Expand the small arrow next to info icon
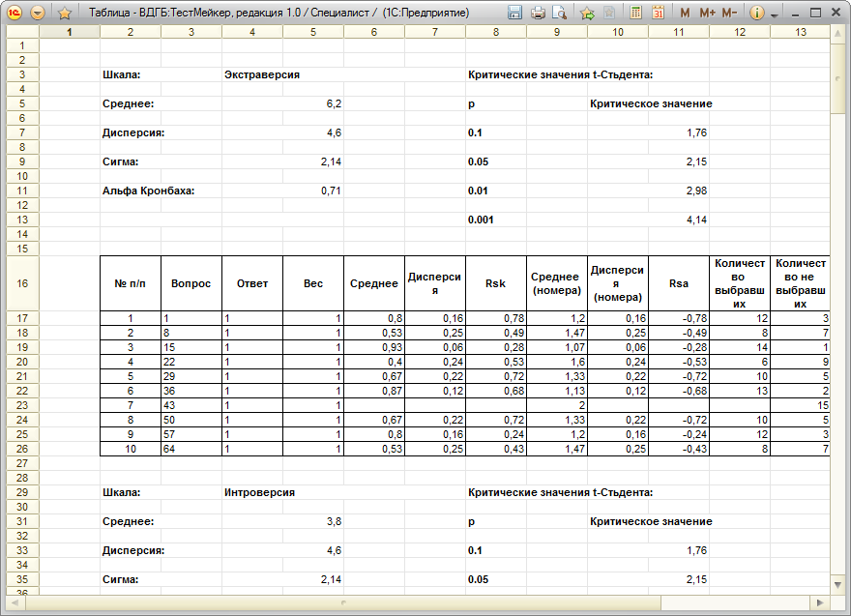This screenshot has height=616, width=851. (x=775, y=15)
